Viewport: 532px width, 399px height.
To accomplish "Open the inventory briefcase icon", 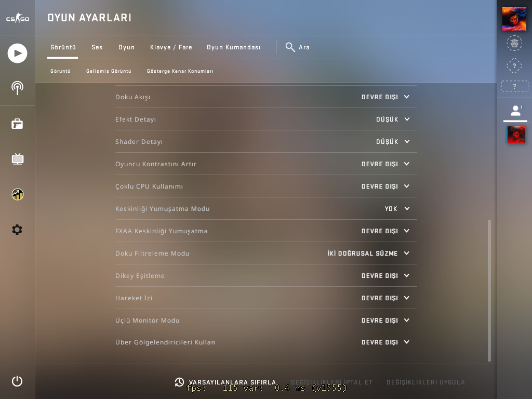I will point(17,124).
